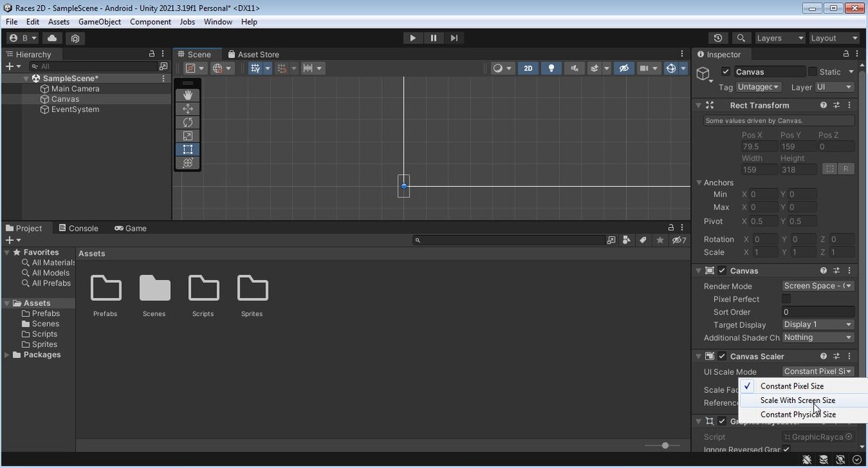
Task: Click the Project search field
Action: 509,240
